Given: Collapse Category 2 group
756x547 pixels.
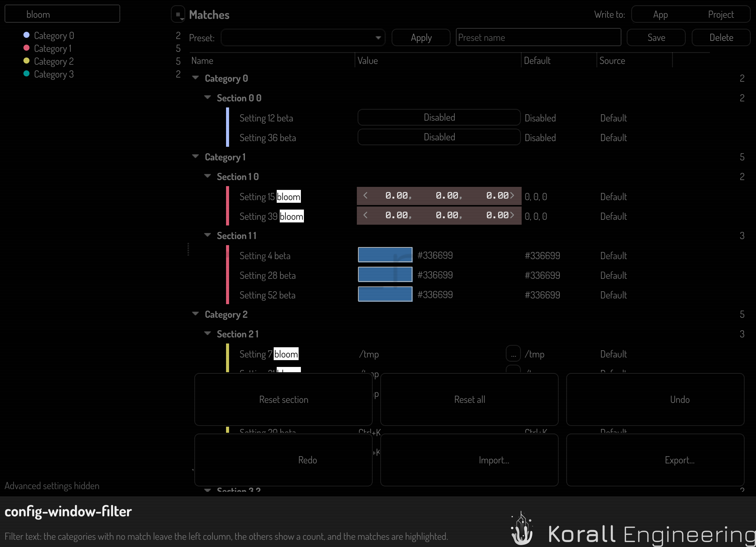Looking at the screenshot, I should [x=195, y=314].
